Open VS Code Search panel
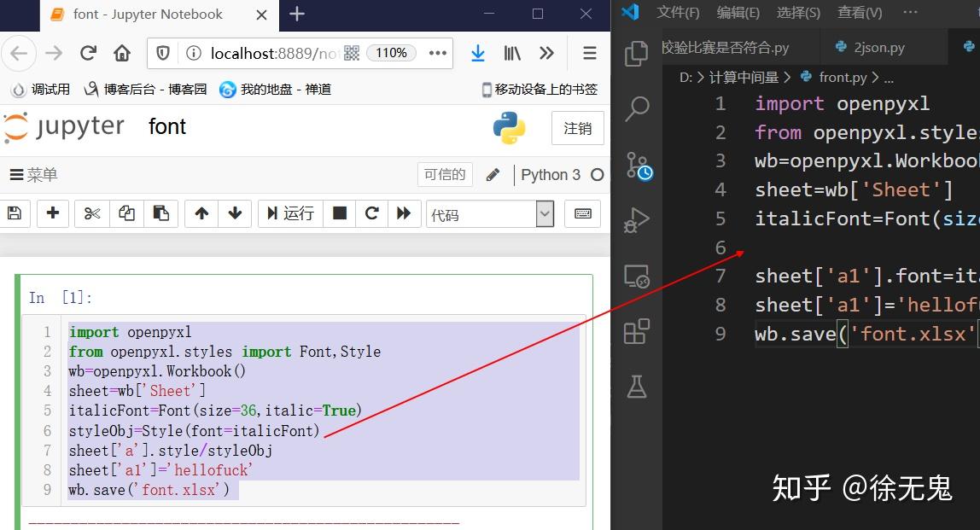 pos(637,109)
